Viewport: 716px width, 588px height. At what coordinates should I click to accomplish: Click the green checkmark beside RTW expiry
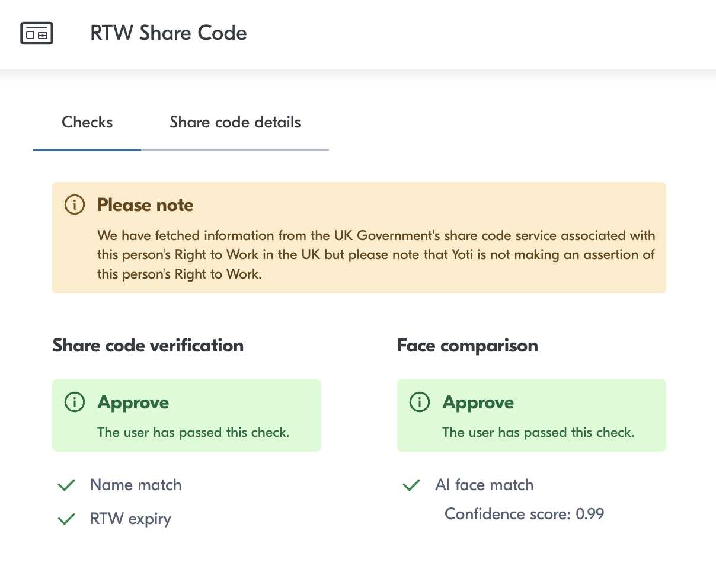[x=66, y=519]
